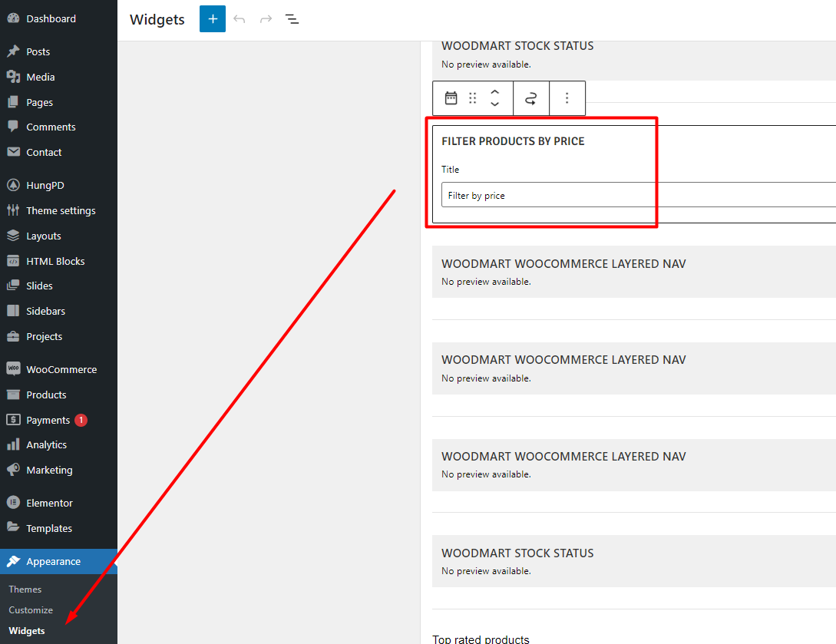This screenshot has height=644, width=836.
Task: Select the Filter Products by Price heading
Action: coord(513,141)
